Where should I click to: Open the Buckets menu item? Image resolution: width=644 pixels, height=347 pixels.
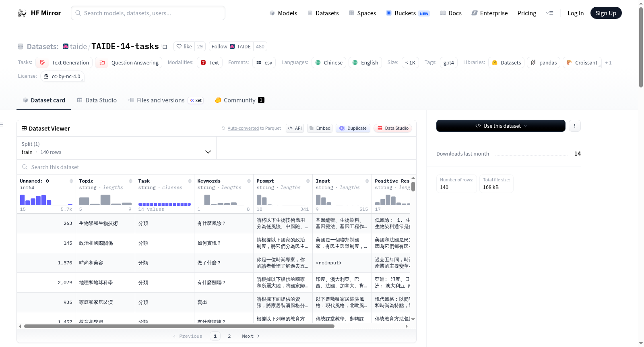click(407, 13)
